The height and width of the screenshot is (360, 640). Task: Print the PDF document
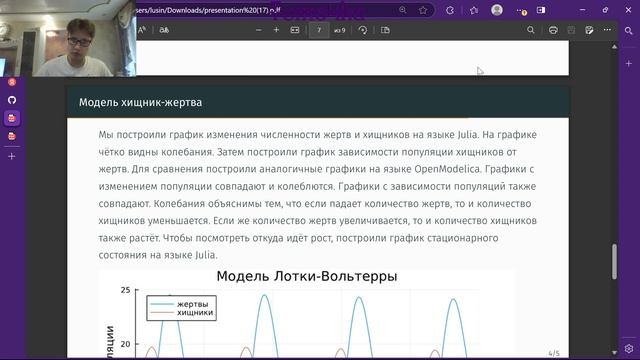[553, 30]
